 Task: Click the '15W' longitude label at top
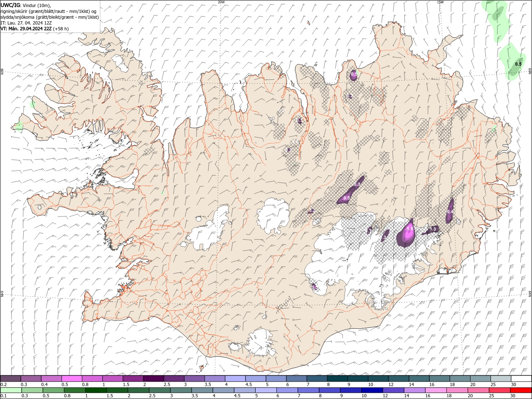[x=440, y=2]
